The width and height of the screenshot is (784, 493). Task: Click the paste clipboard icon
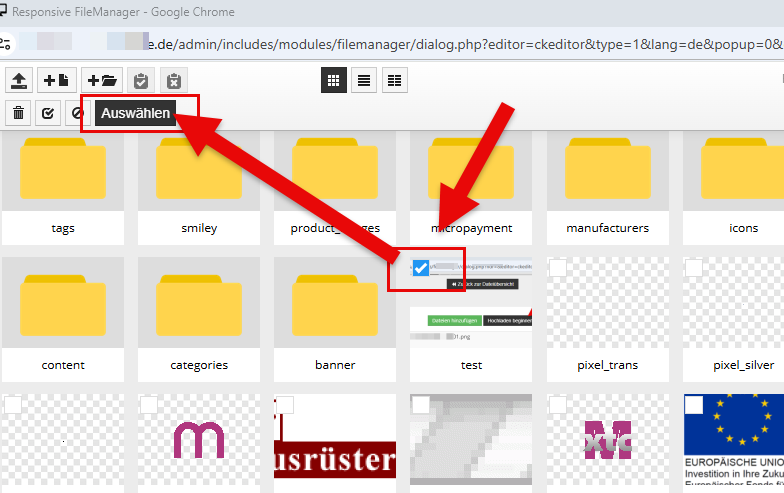pyautogui.click(x=141, y=81)
